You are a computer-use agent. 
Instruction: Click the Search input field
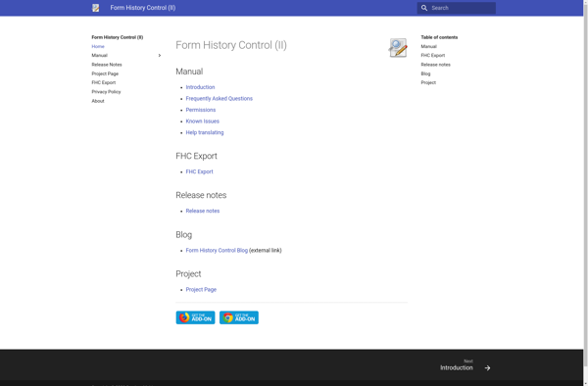point(457,8)
